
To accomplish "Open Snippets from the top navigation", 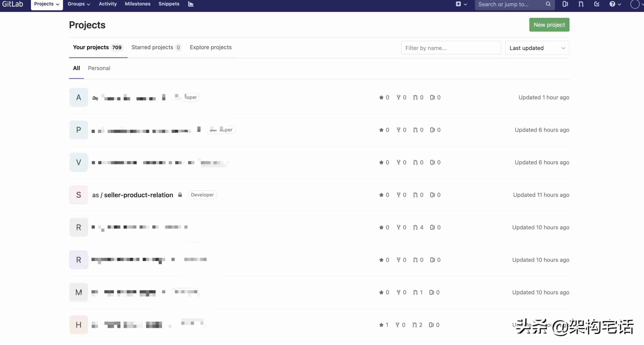I will pyautogui.click(x=169, y=4).
